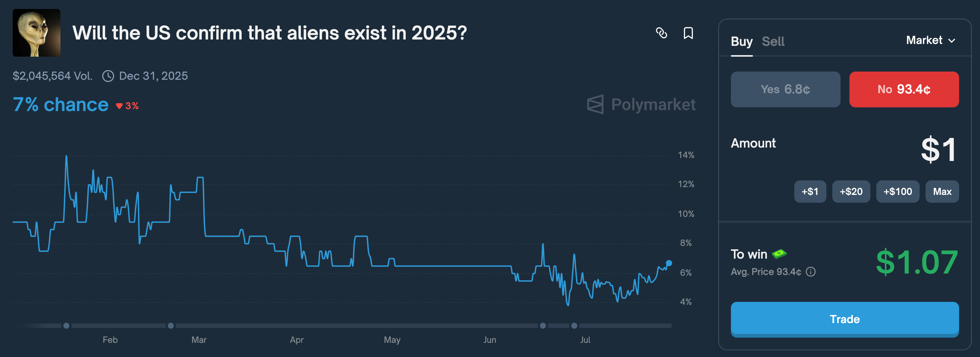Click the chevron next to Market
The width and height of the screenshot is (980, 357).
tap(952, 41)
